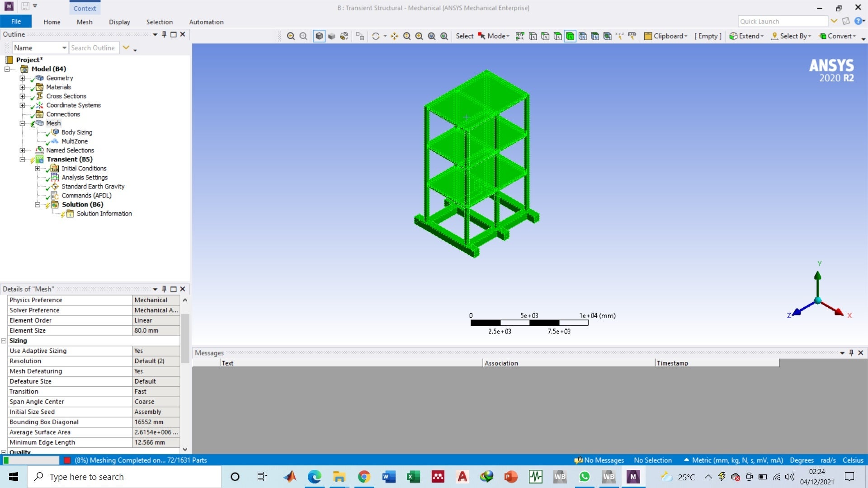Viewport: 868px width, 488px height.
Task: Select the Body Sizing mesh item
Action: coord(77,132)
